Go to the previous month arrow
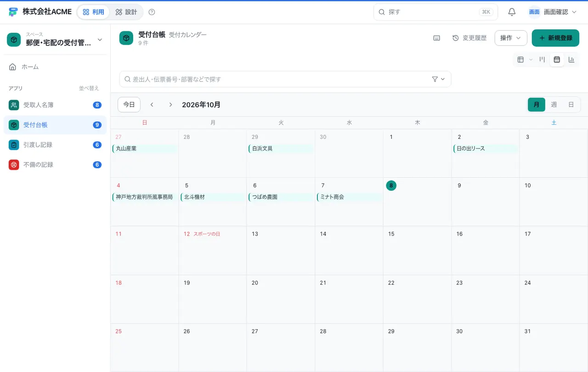 152,105
